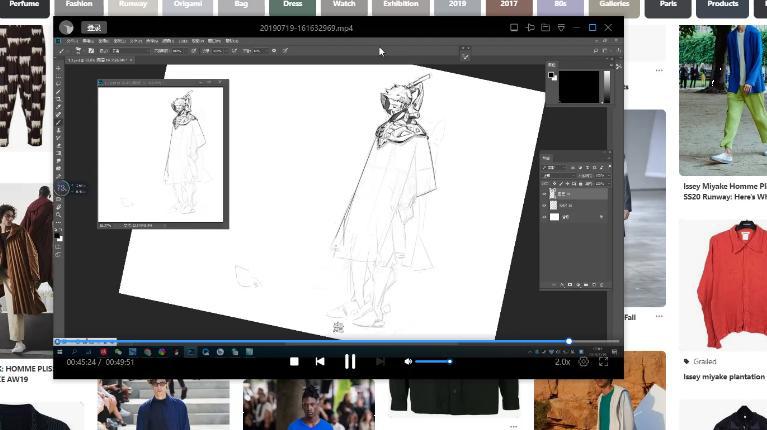Click link layers icon at Layers panel bottom
The width and height of the screenshot is (767, 430).
[x=554, y=285]
